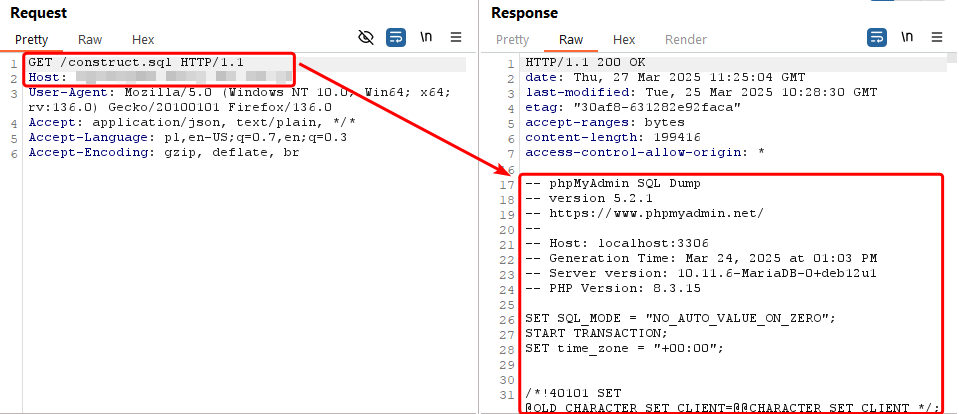
Task: Open the Response panel hamburger options menu
Action: 936,37
